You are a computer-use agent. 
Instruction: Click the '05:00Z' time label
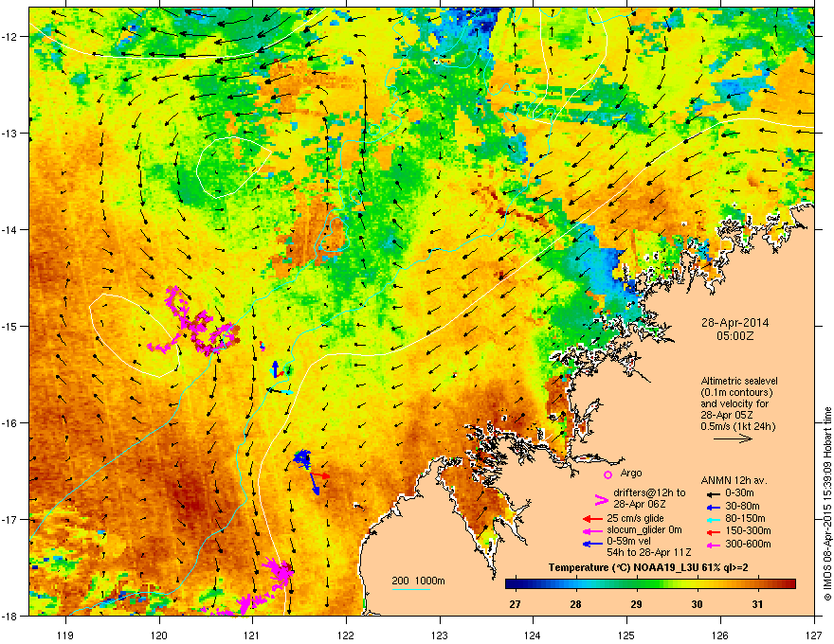734,336
